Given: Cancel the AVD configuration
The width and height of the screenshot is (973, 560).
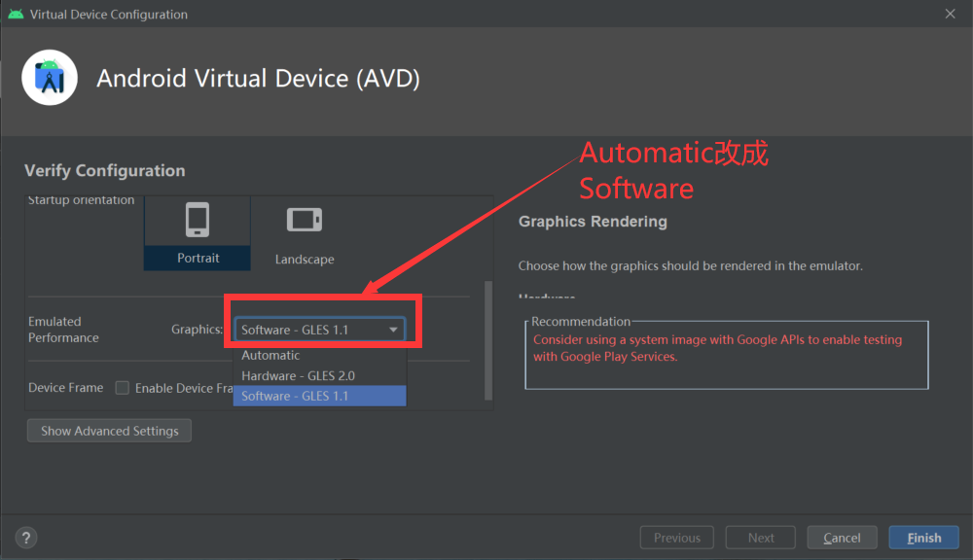Looking at the screenshot, I should 842,538.
